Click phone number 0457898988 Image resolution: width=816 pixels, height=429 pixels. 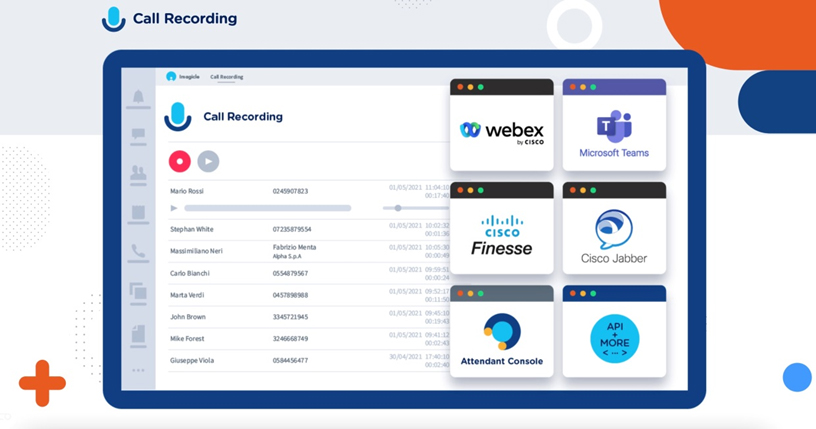pos(290,295)
